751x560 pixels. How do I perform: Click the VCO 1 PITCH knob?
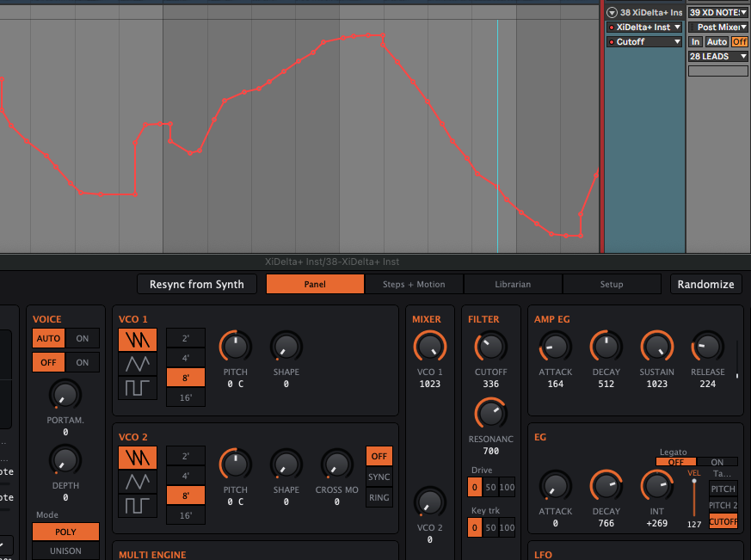(235, 347)
